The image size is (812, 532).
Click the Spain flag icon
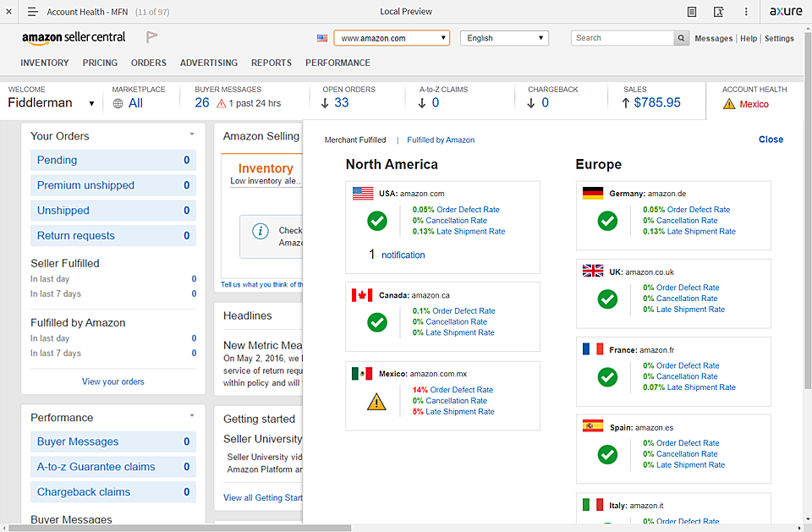tap(593, 426)
